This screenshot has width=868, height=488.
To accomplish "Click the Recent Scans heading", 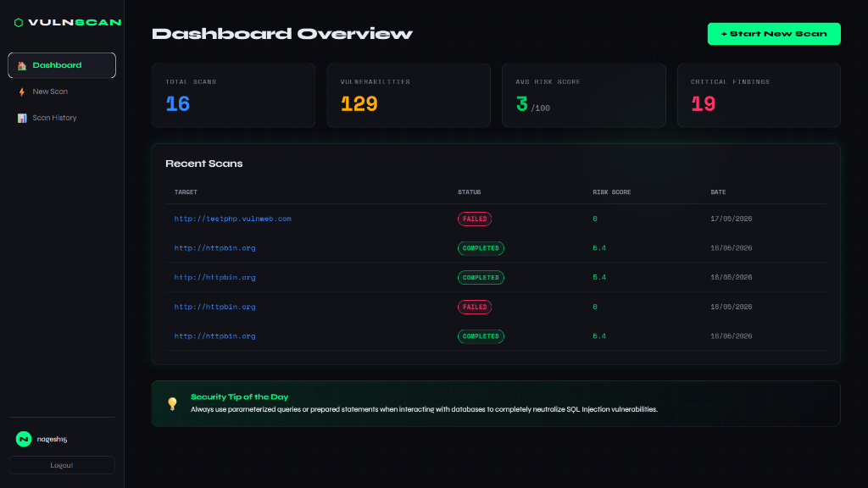I will click(x=203, y=164).
